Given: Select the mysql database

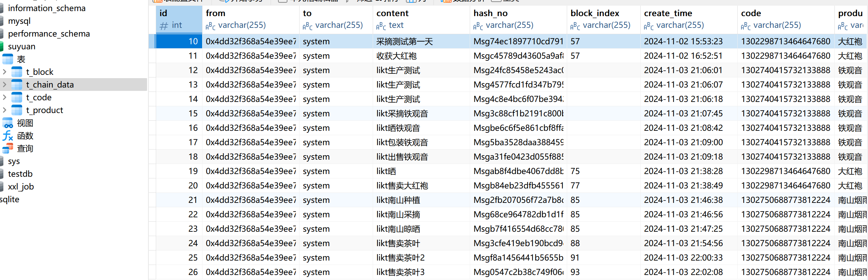Looking at the screenshot, I should 19,21.
